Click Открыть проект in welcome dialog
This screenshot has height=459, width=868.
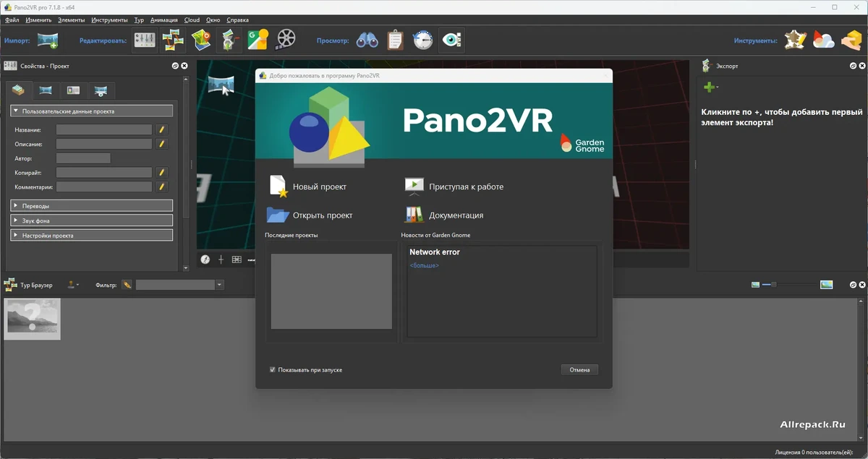click(310, 215)
